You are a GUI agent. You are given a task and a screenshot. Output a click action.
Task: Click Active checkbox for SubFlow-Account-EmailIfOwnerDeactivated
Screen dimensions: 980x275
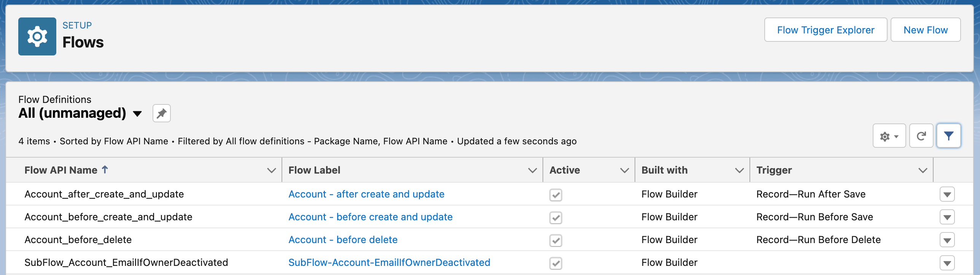pos(556,263)
